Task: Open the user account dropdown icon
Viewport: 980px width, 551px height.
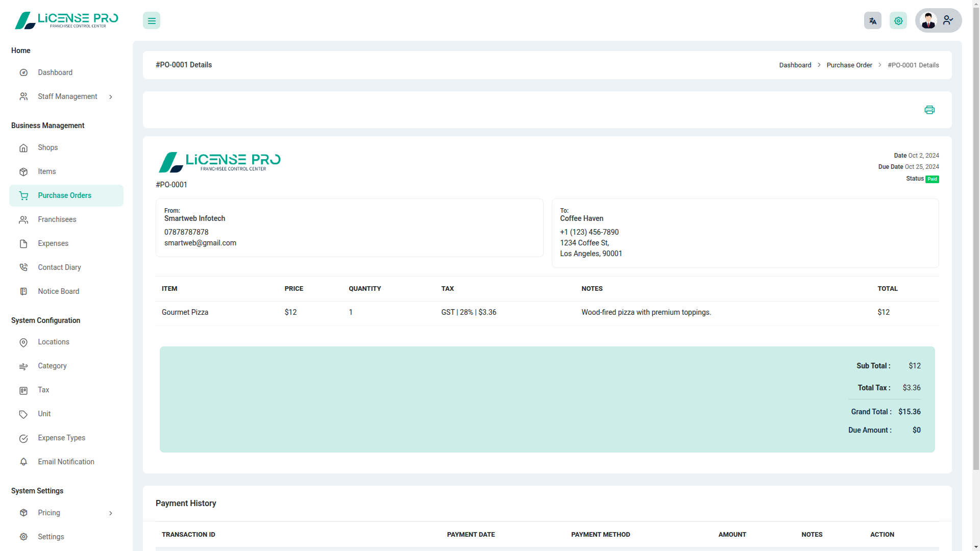Action: tap(948, 20)
